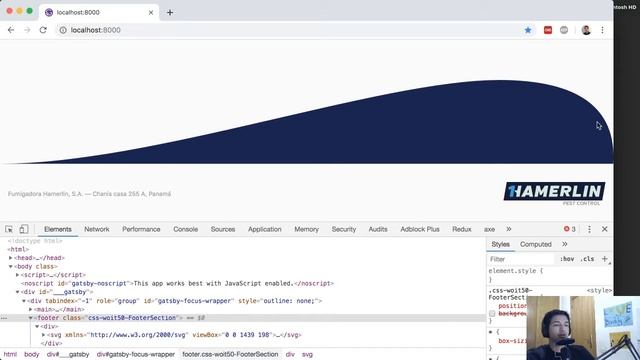640x360 pixels.
Task: Switch to the Network tab
Action: click(x=97, y=229)
